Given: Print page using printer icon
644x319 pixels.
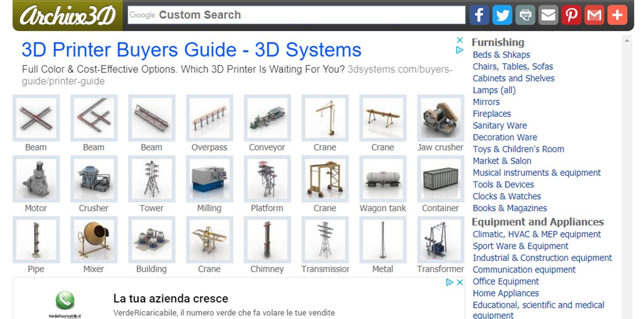Looking at the screenshot, I should (x=525, y=15).
